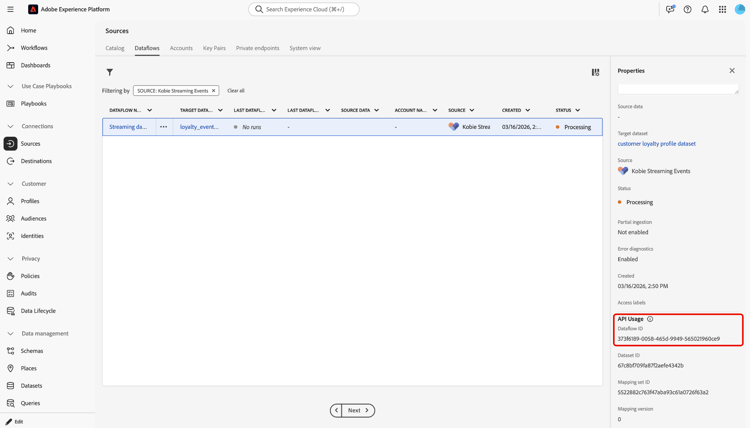Open the hamburger navigation menu
Screen dimensions: 750x428
pyautogui.click(x=10, y=9)
